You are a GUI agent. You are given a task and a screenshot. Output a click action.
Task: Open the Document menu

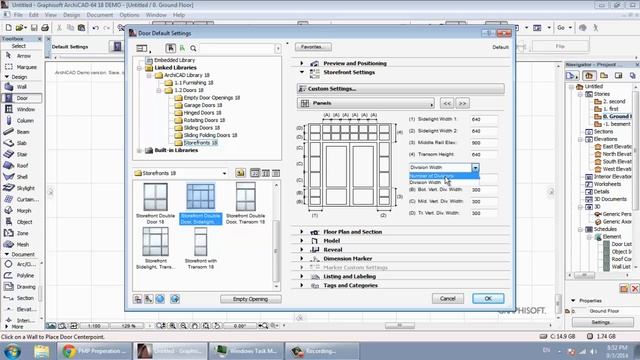[x=100, y=15]
